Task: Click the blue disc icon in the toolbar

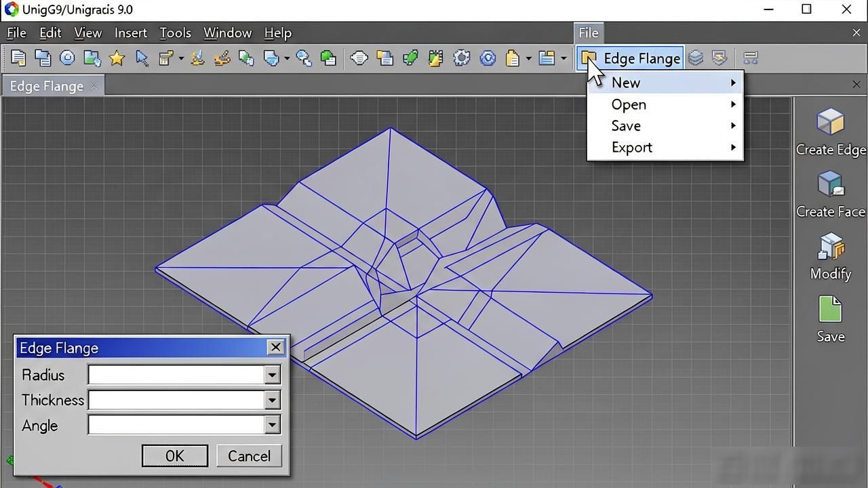Action: (67, 58)
